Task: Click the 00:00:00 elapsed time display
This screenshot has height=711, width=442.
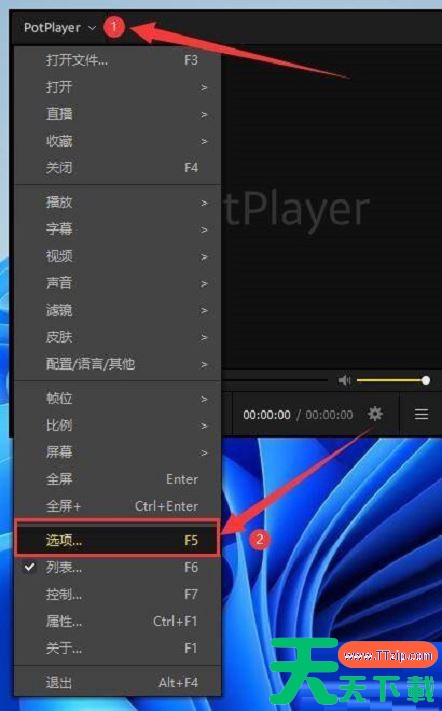Action: pos(267,415)
